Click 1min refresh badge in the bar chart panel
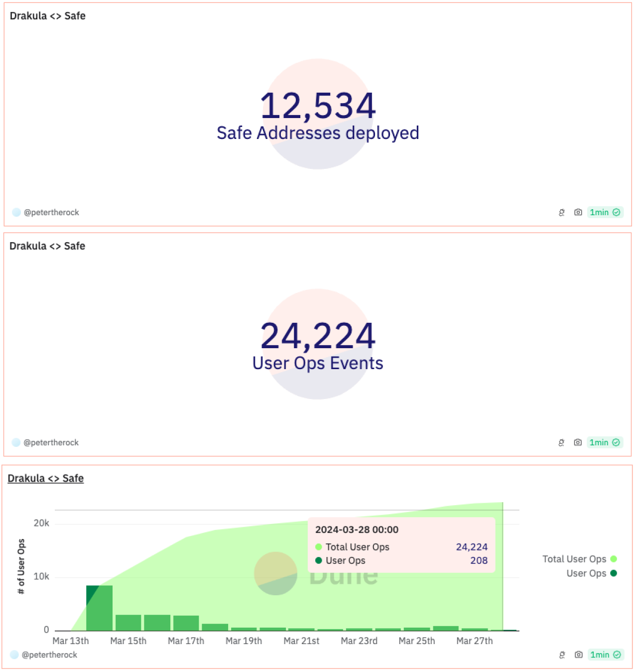The height and width of the screenshot is (672, 639). [605, 655]
